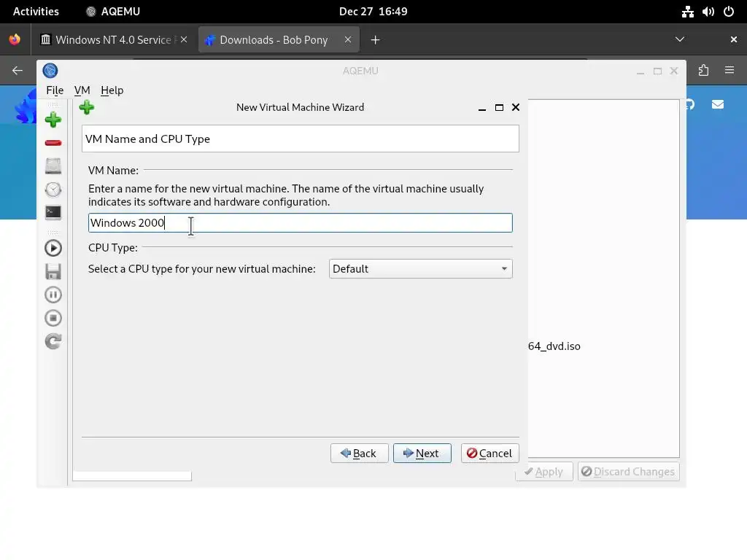Close the New Virtual Machine Wizard window
Screen dimensions: 747x560
pos(516,108)
